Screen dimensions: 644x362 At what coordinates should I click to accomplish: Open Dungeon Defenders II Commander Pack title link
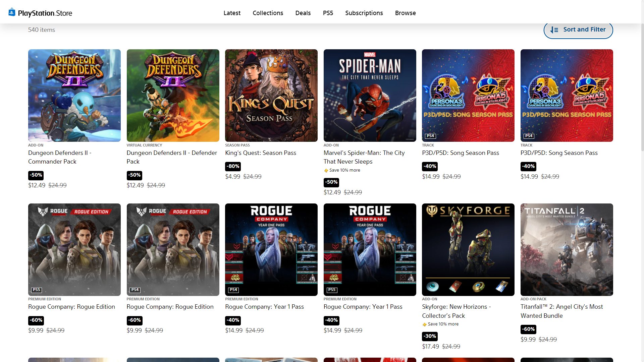coord(60,157)
